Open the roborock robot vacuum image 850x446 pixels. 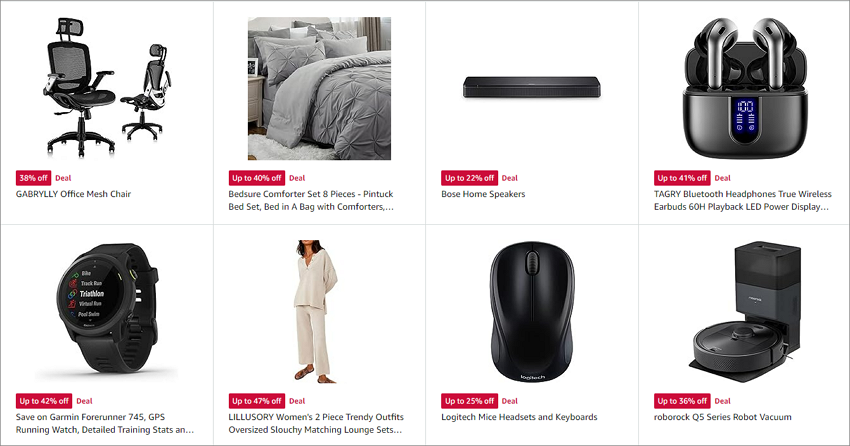[745, 312]
